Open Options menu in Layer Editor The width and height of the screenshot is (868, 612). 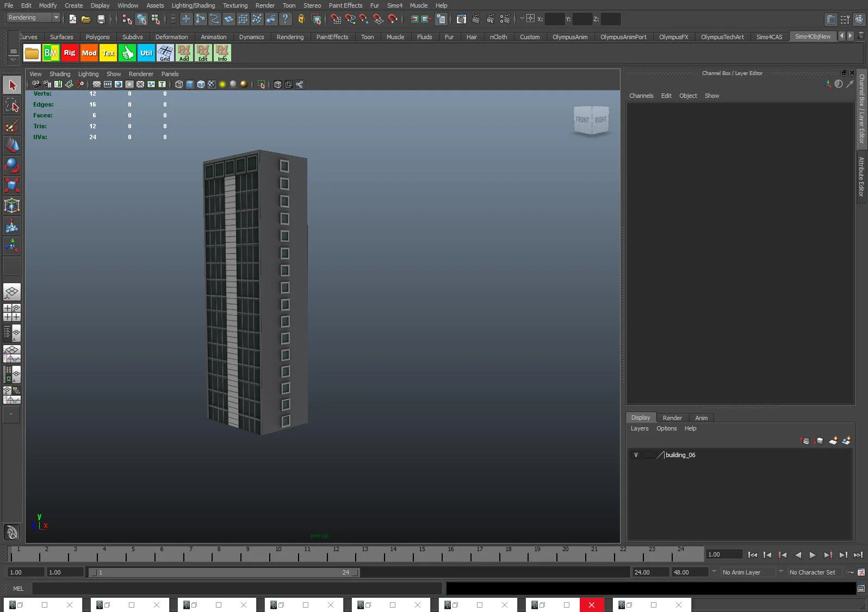click(x=667, y=428)
